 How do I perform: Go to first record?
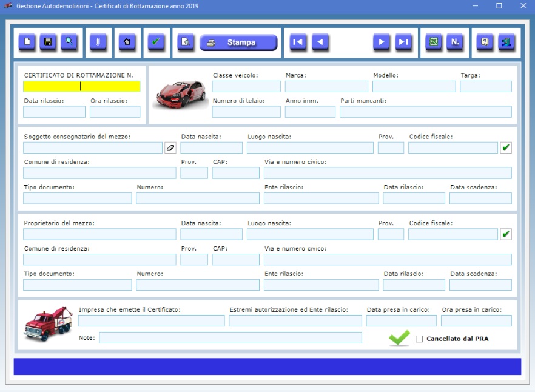[x=298, y=42]
